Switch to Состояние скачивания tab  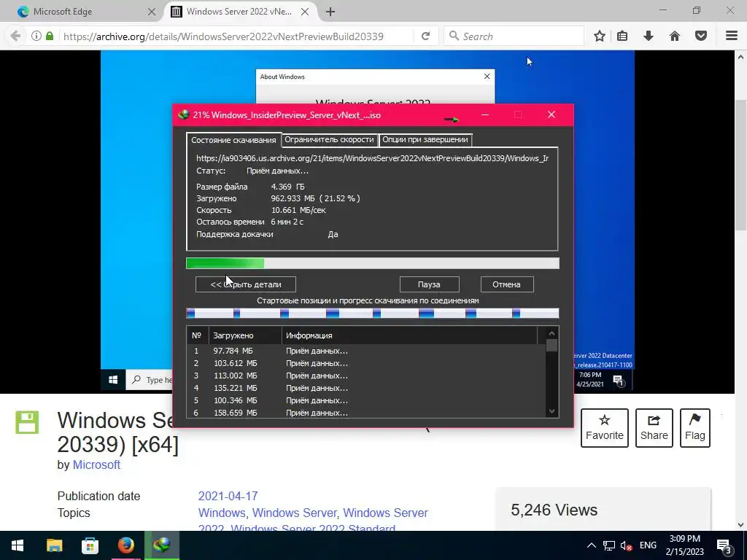click(x=233, y=140)
